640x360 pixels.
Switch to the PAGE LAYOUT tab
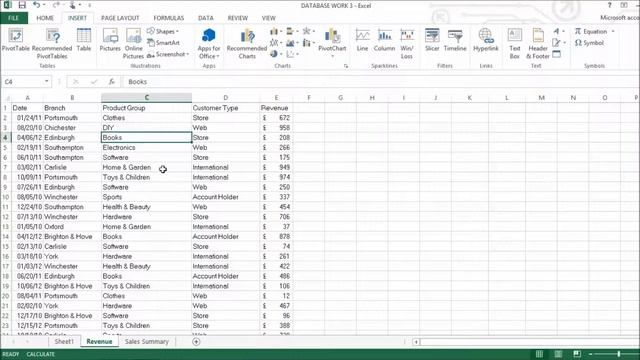(x=120, y=18)
